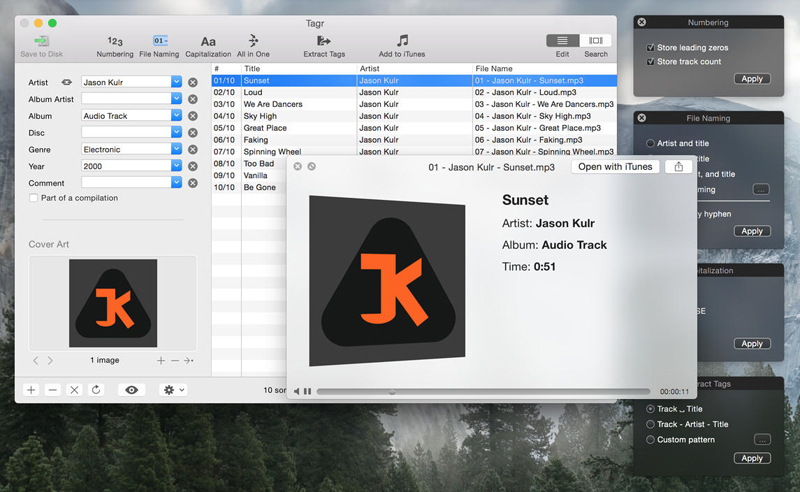Click the Open with iTunes button

(615, 167)
